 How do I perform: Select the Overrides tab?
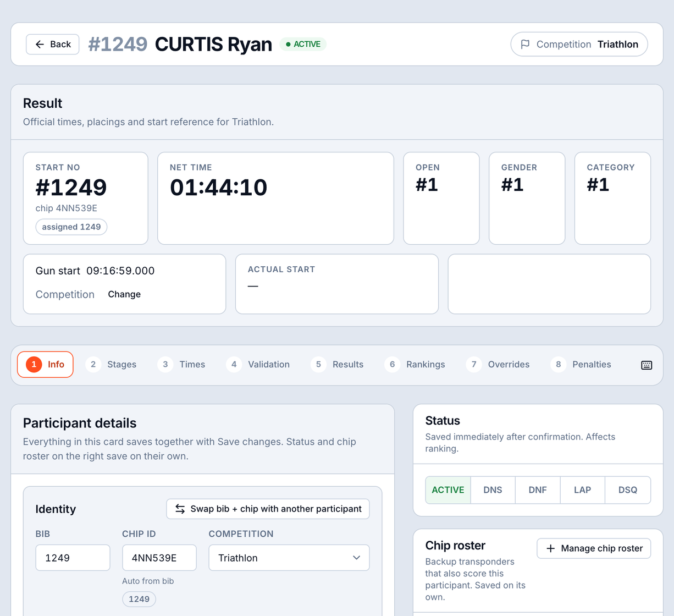pos(498,365)
